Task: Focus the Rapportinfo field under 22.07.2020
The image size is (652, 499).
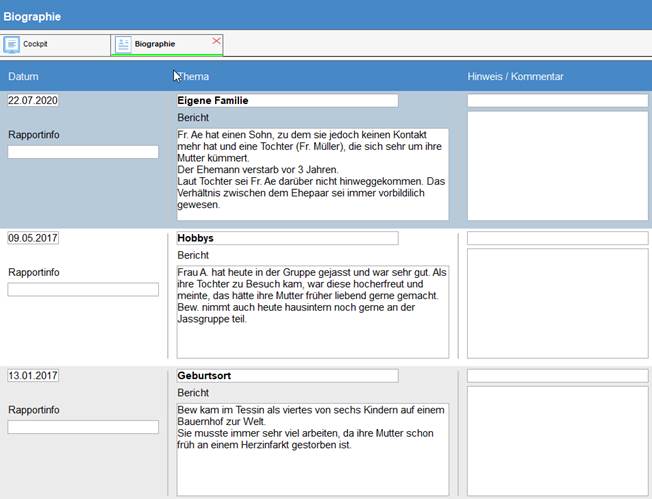Action: click(83, 152)
